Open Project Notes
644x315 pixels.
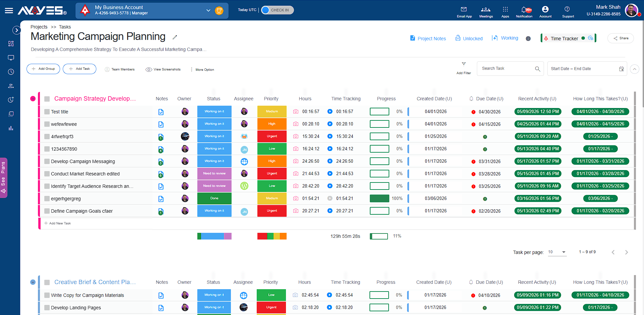pos(428,38)
